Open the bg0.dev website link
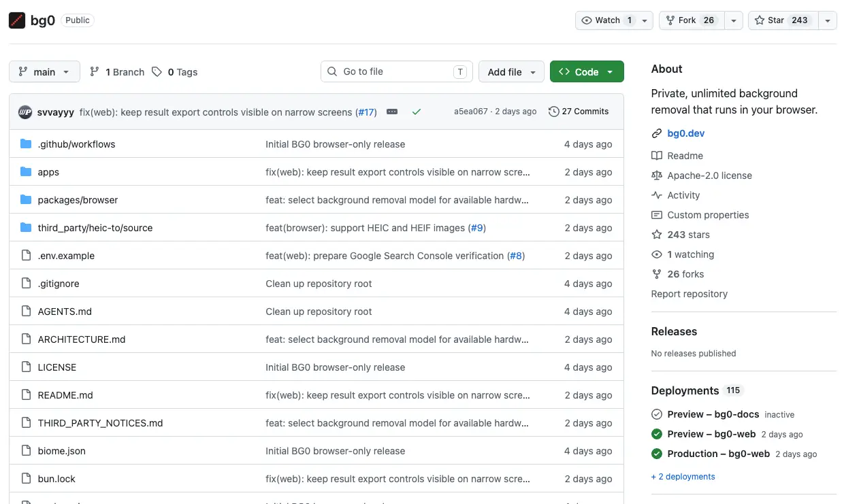This screenshot has height=504, width=844. 686,133
